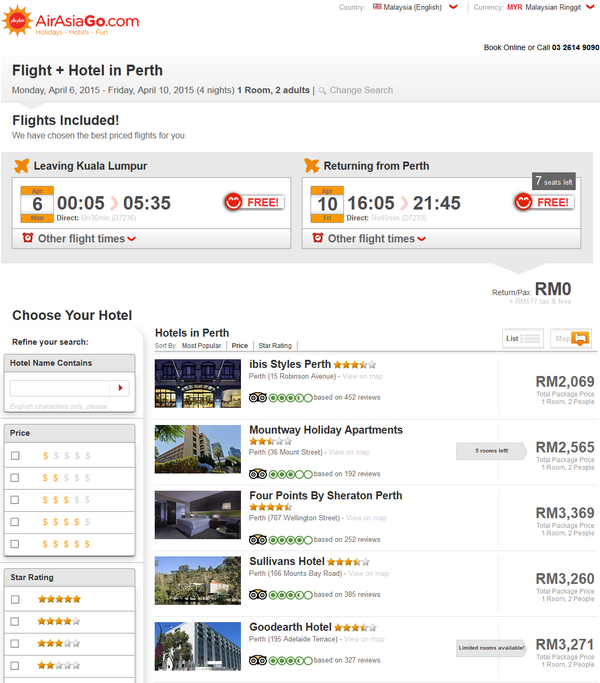This screenshot has height=683, width=600.
Task: Click the Change Search link
Action: pos(361,90)
